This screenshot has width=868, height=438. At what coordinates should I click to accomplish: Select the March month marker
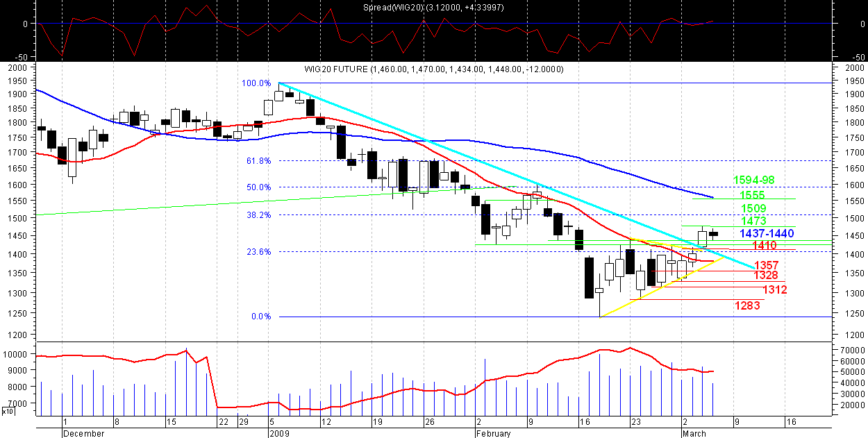click(694, 434)
